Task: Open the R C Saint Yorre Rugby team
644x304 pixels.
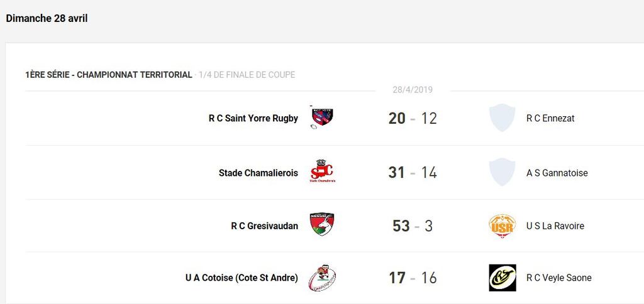Action: click(253, 118)
